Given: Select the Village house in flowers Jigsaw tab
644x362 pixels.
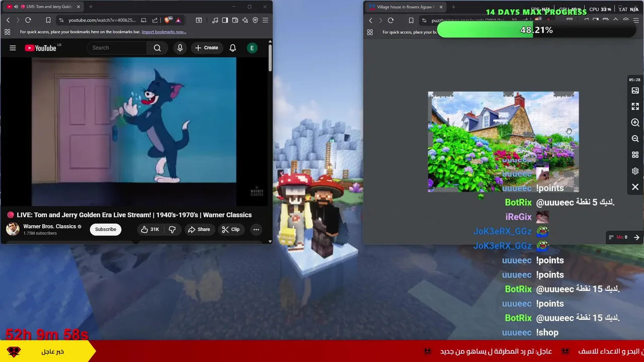Looking at the screenshot, I should (x=405, y=7).
